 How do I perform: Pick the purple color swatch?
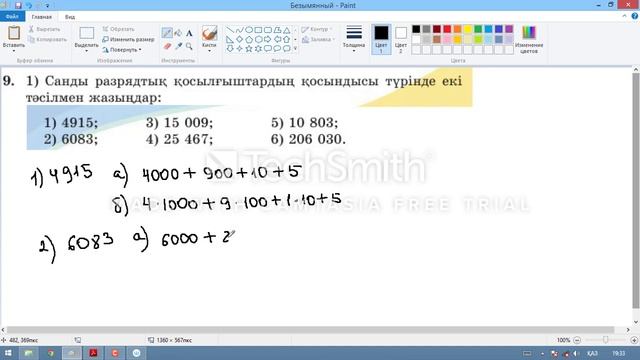point(509,29)
